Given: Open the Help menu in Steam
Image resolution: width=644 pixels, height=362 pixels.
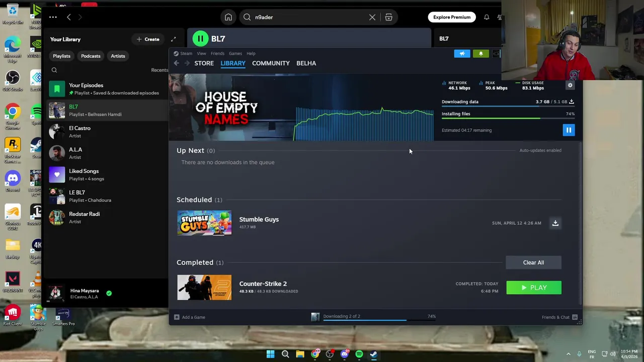Looking at the screenshot, I should 251,53.
